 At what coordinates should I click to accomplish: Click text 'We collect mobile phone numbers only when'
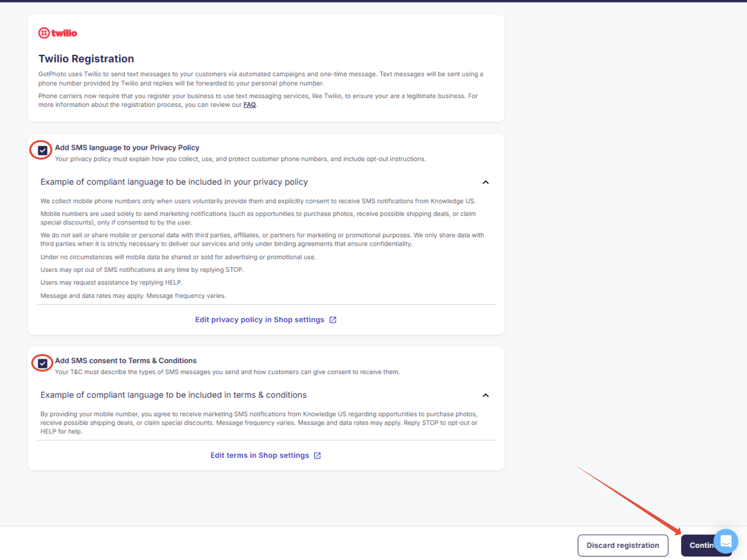tap(258, 201)
